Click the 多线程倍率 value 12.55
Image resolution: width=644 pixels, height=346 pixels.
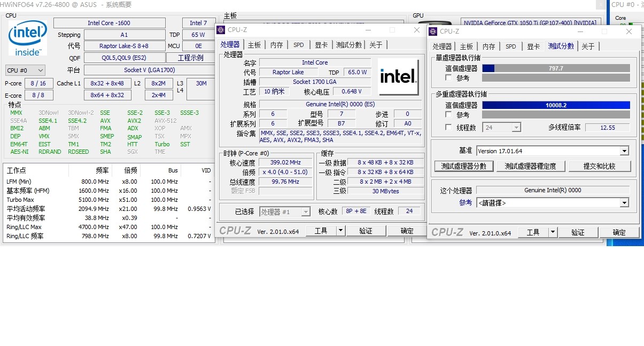pos(608,127)
